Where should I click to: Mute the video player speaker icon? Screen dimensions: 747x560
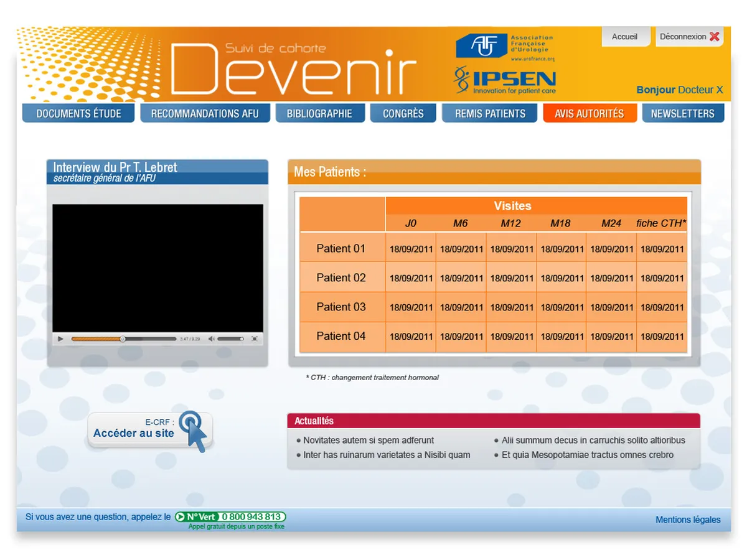coord(212,338)
